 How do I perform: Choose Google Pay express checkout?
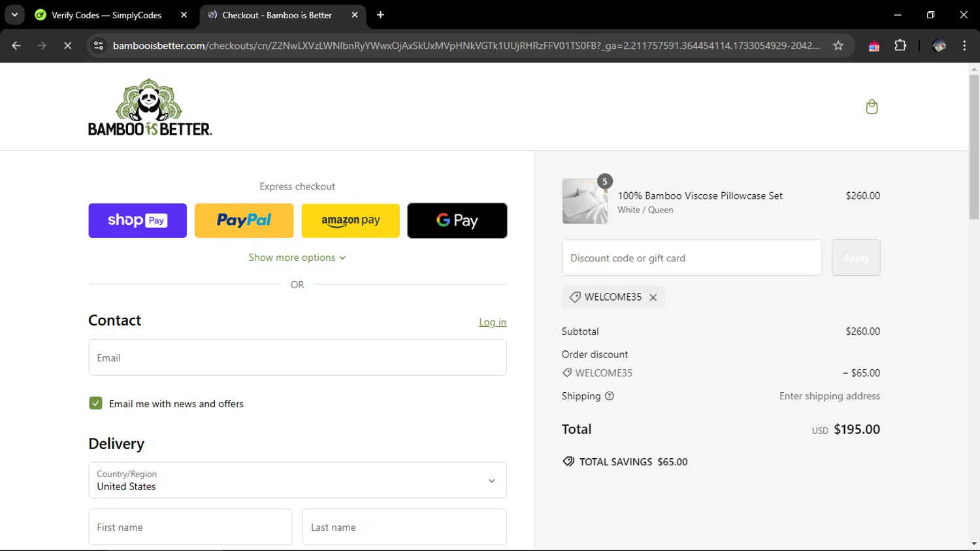pyautogui.click(x=457, y=220)
